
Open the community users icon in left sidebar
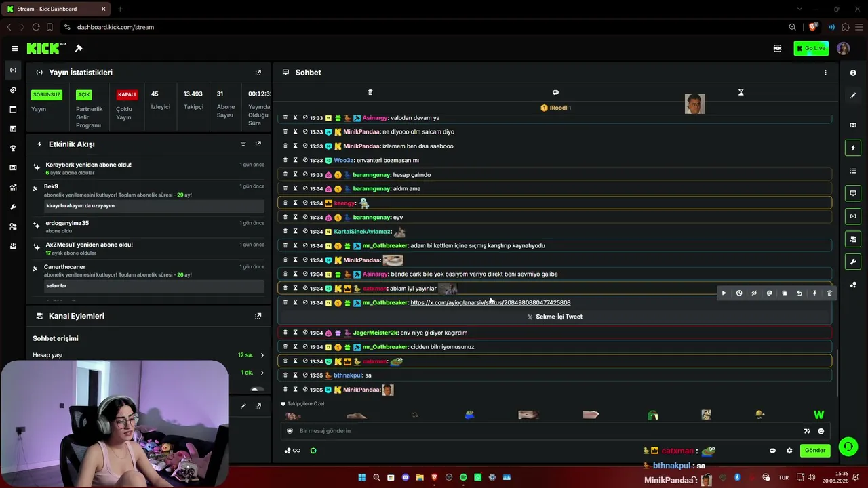point(13,226)
